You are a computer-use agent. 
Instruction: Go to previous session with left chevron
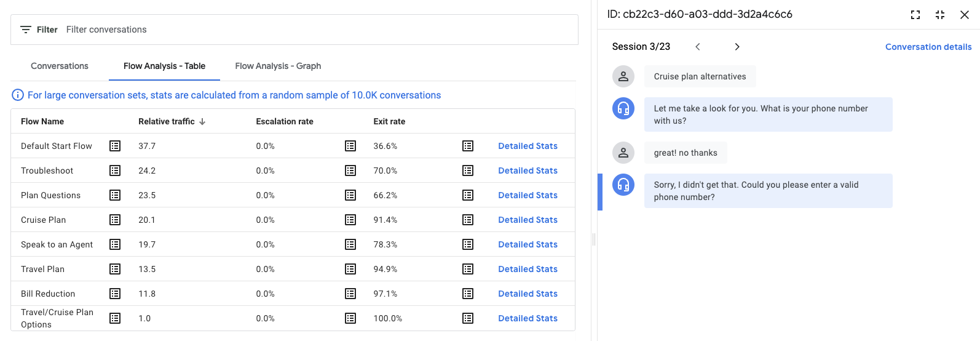tap(698, 47)
